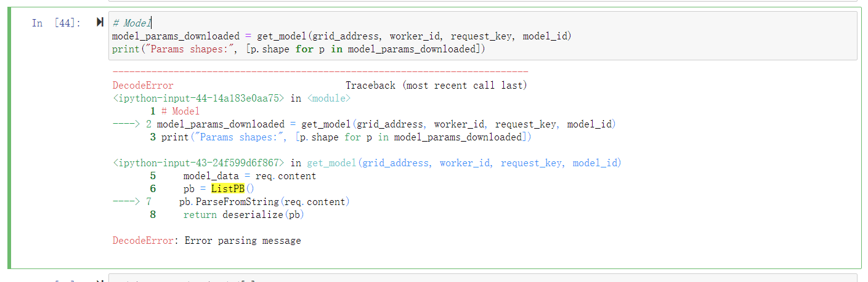This screenshot has height=282, width=868.
Task: Click 'model_data = req.content' traceback line
Action: point(249,176)
